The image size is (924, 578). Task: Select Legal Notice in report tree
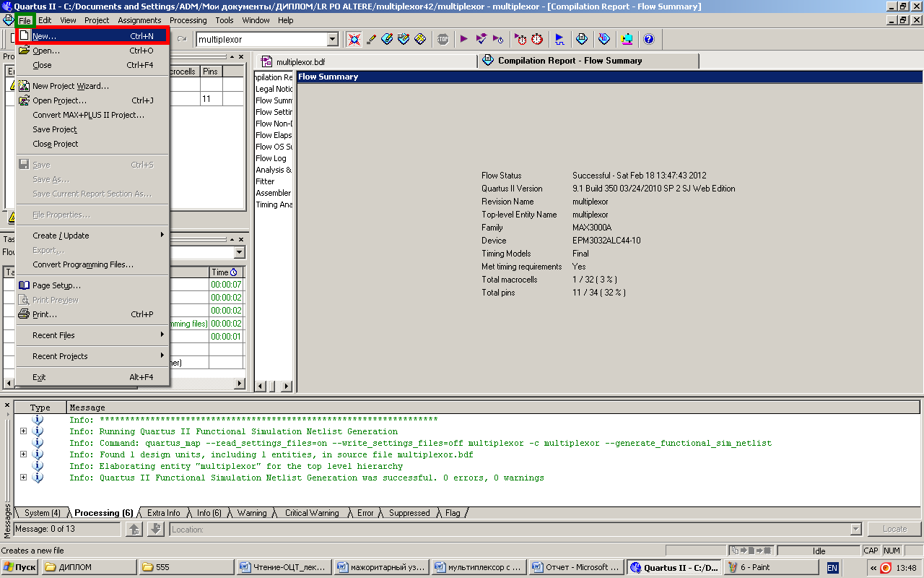tap(274, 89)
